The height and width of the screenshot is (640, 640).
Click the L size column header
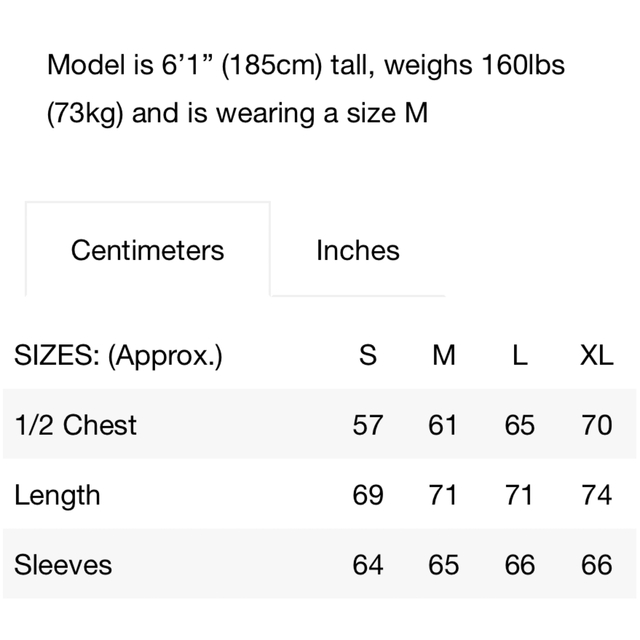tap(520, 355)
